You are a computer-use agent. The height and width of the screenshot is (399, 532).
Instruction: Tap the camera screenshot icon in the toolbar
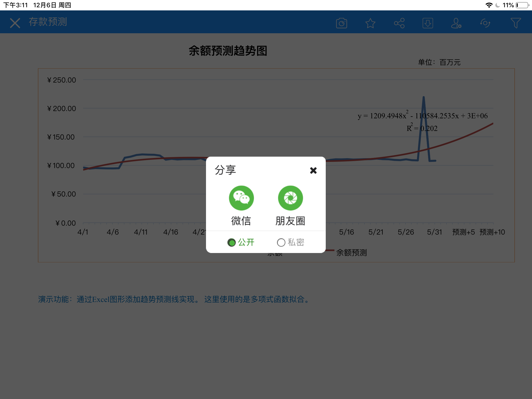(x=341, y=23)
